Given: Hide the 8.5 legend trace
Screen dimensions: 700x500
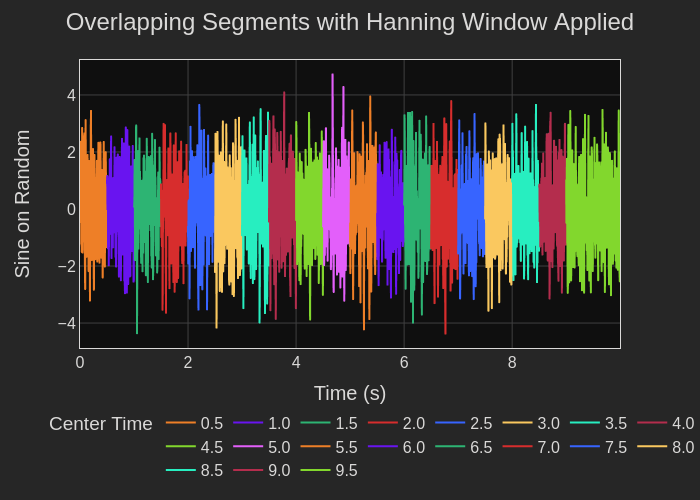Looking at the screenshot, I should click(211, 470).
